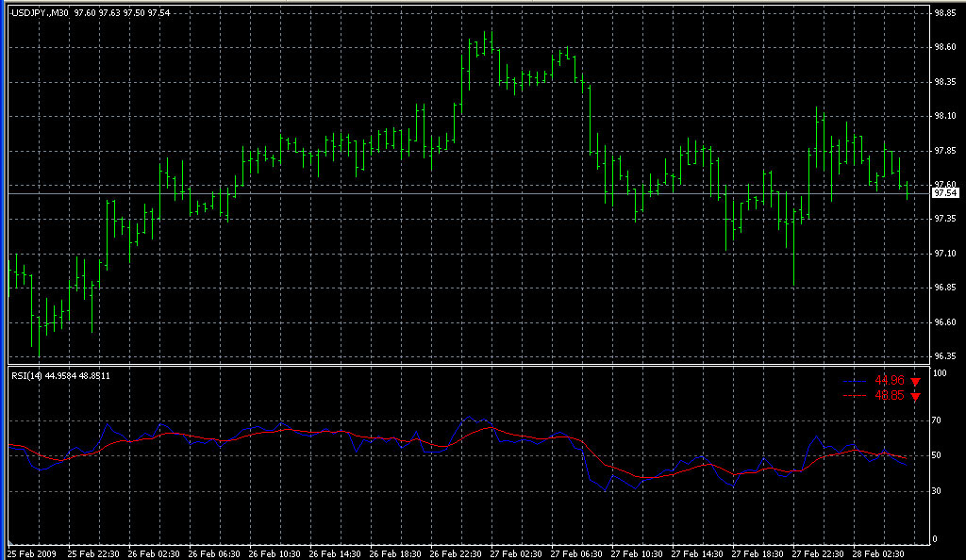
Task: Click the 26 Feb 14:30 time label
Action: (x=335, y=553)
